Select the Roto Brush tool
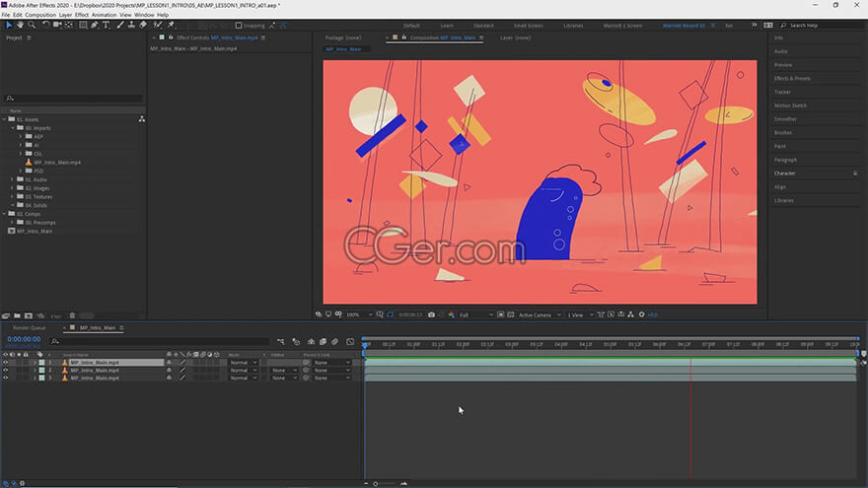This screenshot has width=868, height=488. 158,25
